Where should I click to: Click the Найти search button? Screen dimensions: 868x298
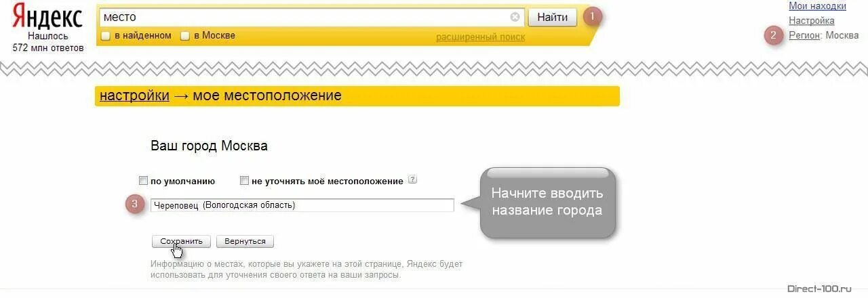(552, 18)
